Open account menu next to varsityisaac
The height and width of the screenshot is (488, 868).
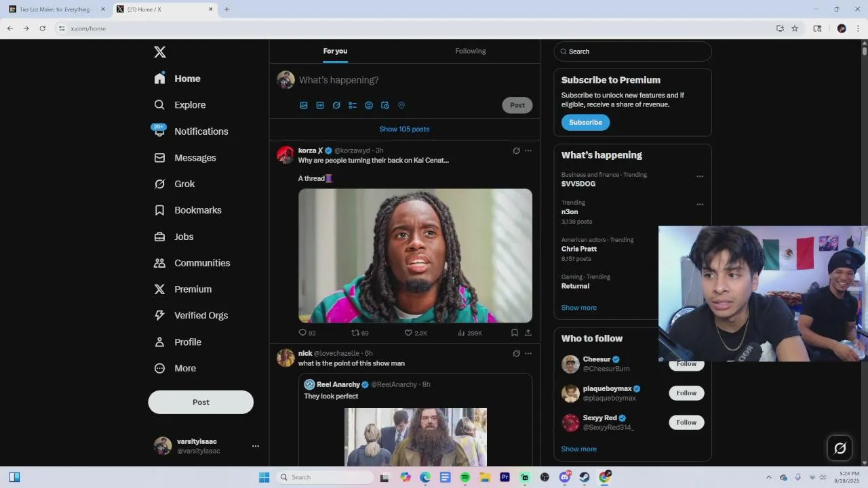pos(256,446)
